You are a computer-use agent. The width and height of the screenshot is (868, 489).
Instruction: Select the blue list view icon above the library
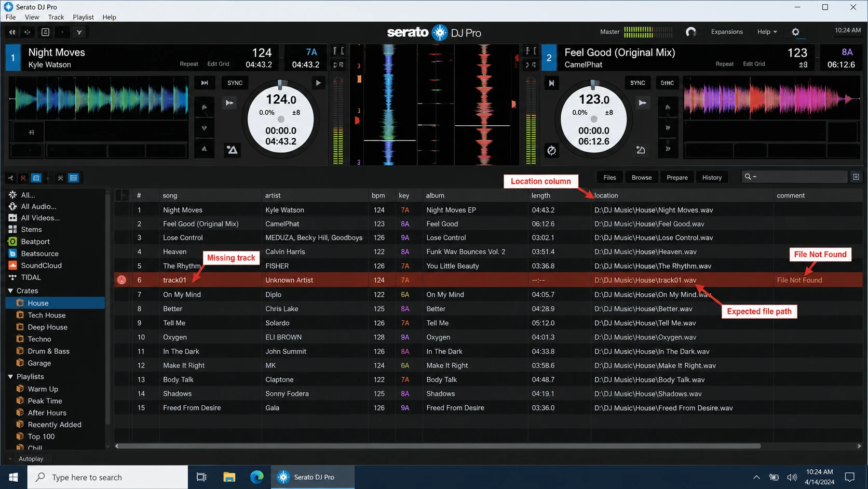[x=74, y=178]
